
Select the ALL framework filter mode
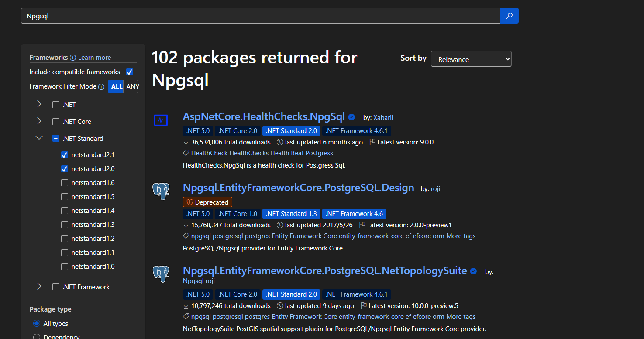click(116, 86)
